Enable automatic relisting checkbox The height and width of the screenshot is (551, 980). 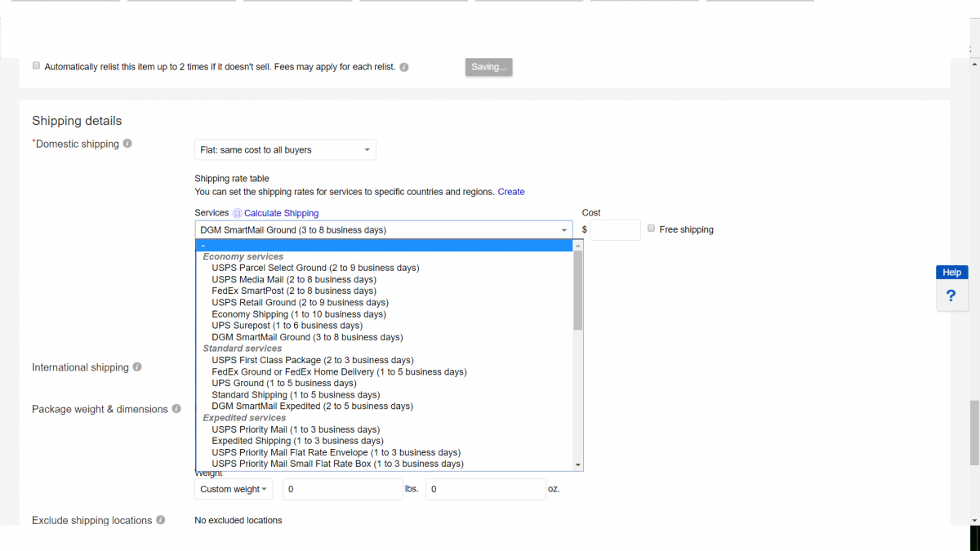tap(36, 65)
